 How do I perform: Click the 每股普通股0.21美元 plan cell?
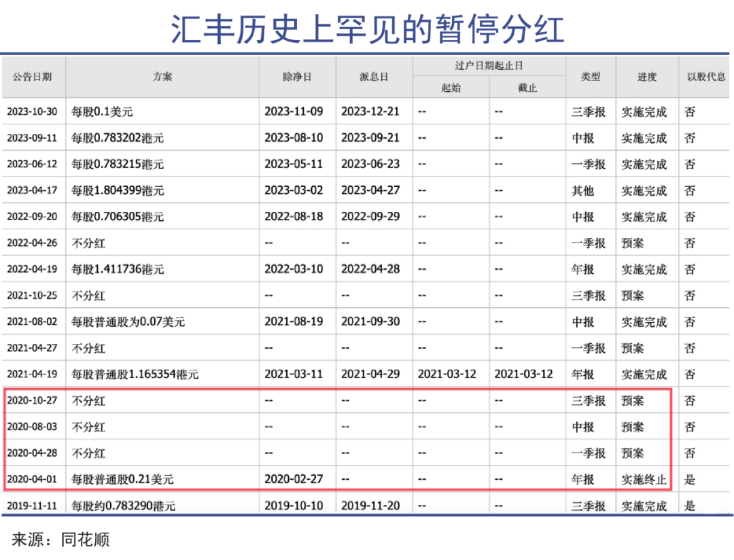[122, 480]
